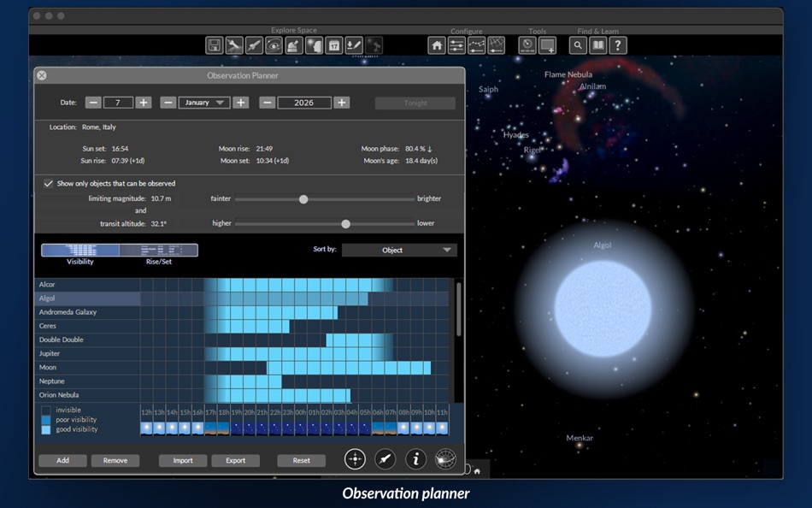The image size is (812, 508).
Task: Click the Export button
Action: pyautogui.click(x=236, y=460)
